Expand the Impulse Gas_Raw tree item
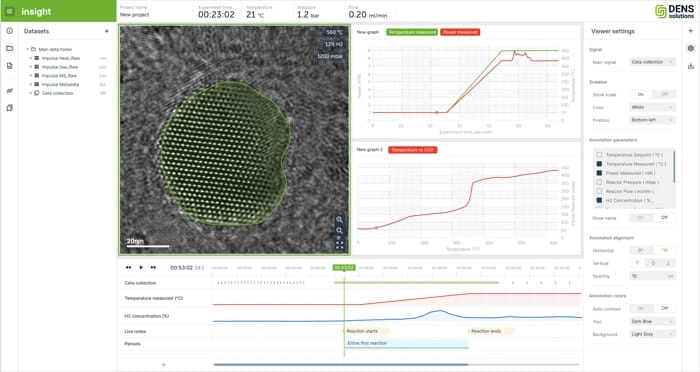This screenshot has width=700, height=372. click(31, 67)
